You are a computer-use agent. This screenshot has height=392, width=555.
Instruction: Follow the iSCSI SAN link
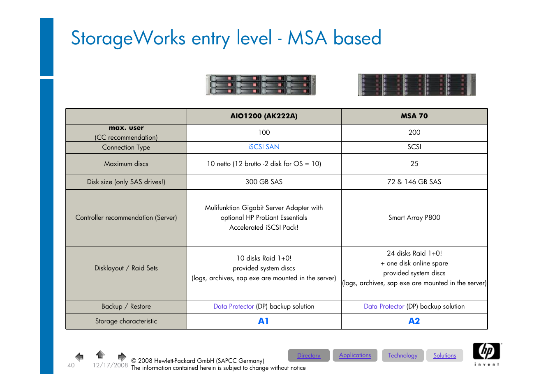(x=264, y=147)
